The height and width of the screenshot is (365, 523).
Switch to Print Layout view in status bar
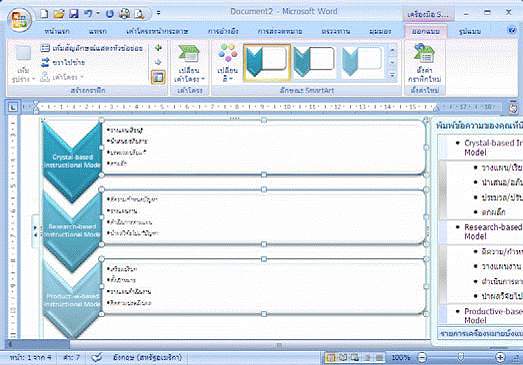coord(331,358)
